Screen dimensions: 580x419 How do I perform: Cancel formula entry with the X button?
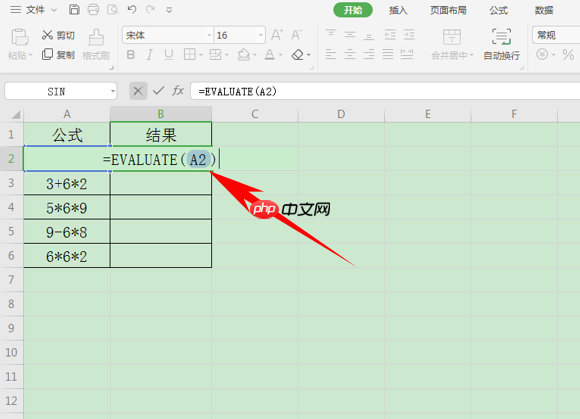(138, 91)
